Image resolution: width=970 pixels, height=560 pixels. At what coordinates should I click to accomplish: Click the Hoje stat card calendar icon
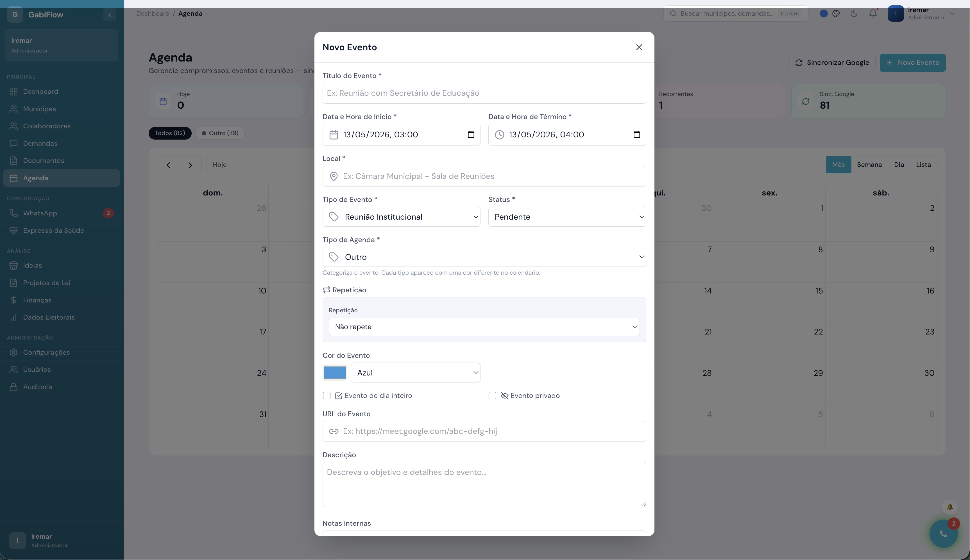163,102
